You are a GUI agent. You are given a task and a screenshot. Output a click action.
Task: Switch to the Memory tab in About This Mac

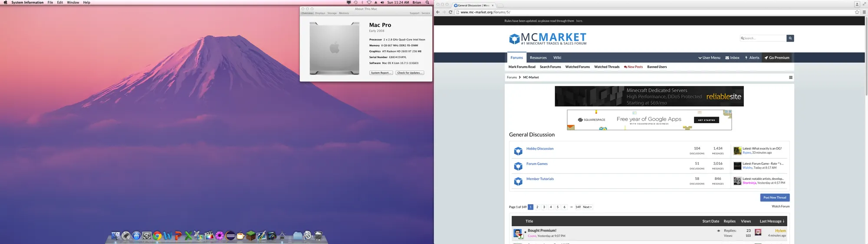(x=344, y=13)
